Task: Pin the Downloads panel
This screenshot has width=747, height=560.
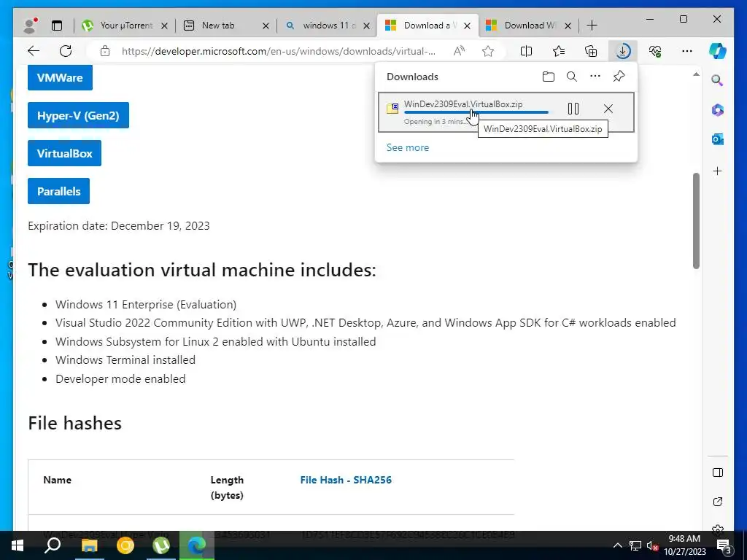Action: 619,76
